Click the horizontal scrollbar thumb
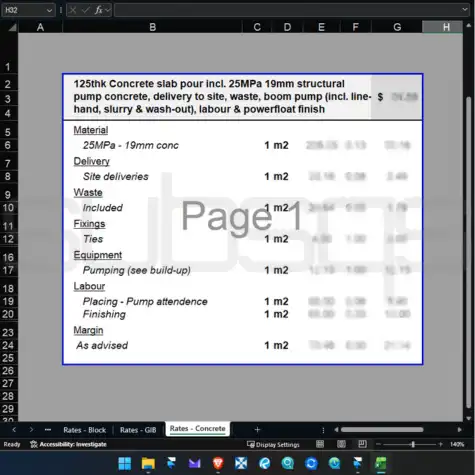The width and height of the screenshot is (475, 475). [382, 430]
